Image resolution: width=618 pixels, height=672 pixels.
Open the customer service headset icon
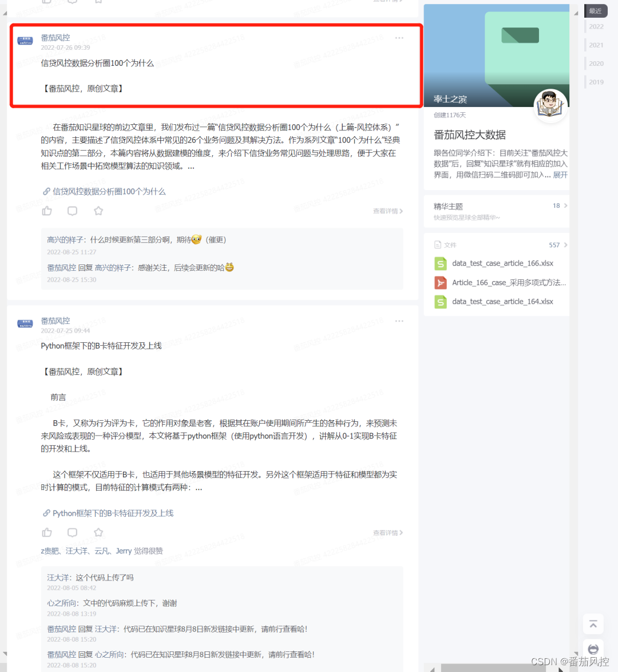click(x=593, y=649)
